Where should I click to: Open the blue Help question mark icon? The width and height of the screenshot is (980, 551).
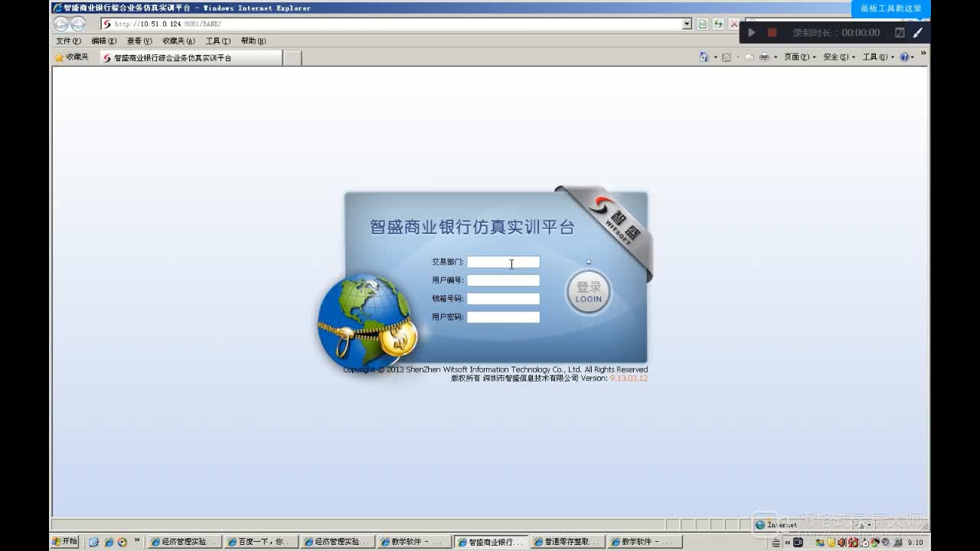904,57
